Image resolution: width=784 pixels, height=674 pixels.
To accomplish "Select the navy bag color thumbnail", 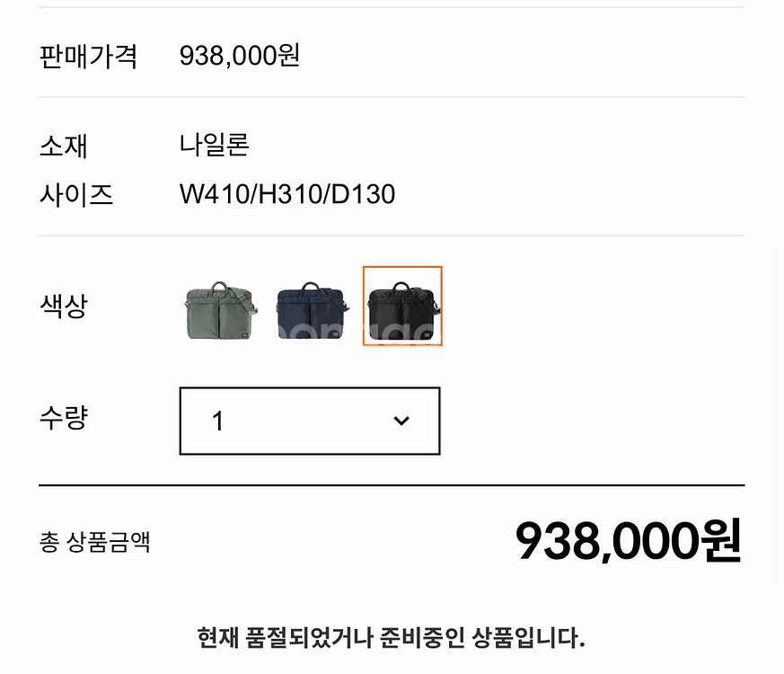I will coord(311,306).
